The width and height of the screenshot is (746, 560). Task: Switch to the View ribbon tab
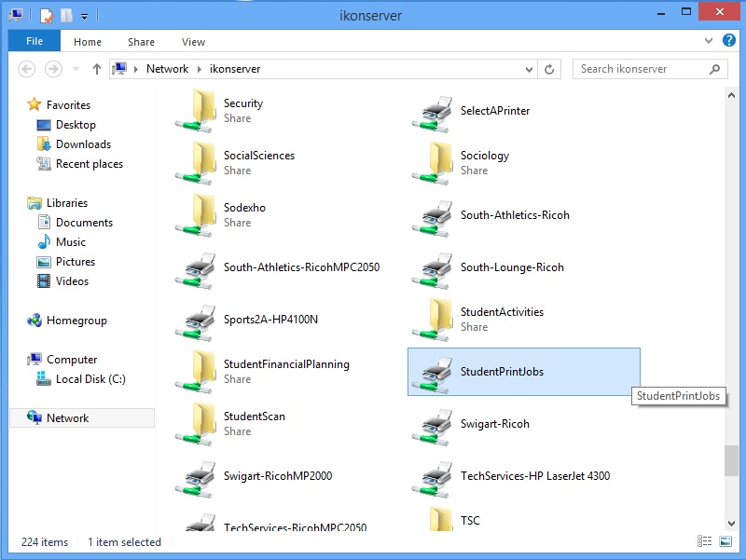coord(193,42)
